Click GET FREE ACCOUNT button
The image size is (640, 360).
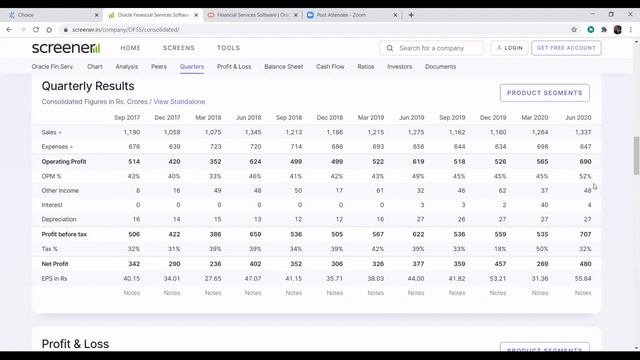[x=566, y=48]
